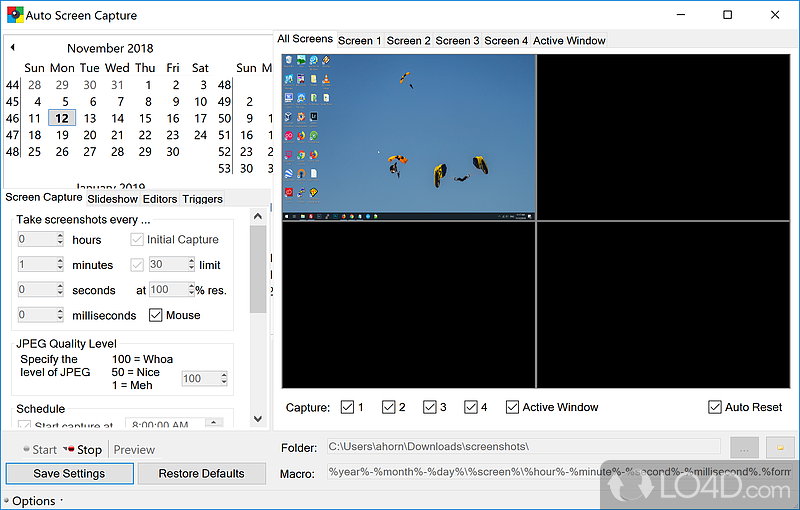
Task: Click the captured desktop screenshot thumbnail
Action: pos(409,137)
